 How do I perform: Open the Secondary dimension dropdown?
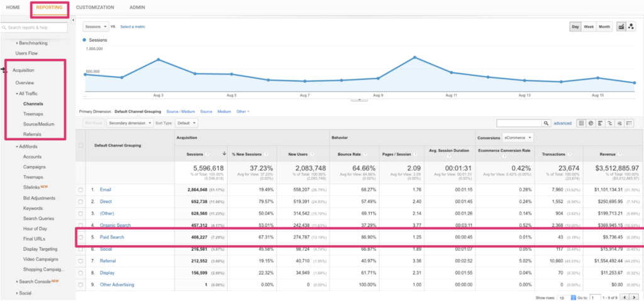point(130,123)
